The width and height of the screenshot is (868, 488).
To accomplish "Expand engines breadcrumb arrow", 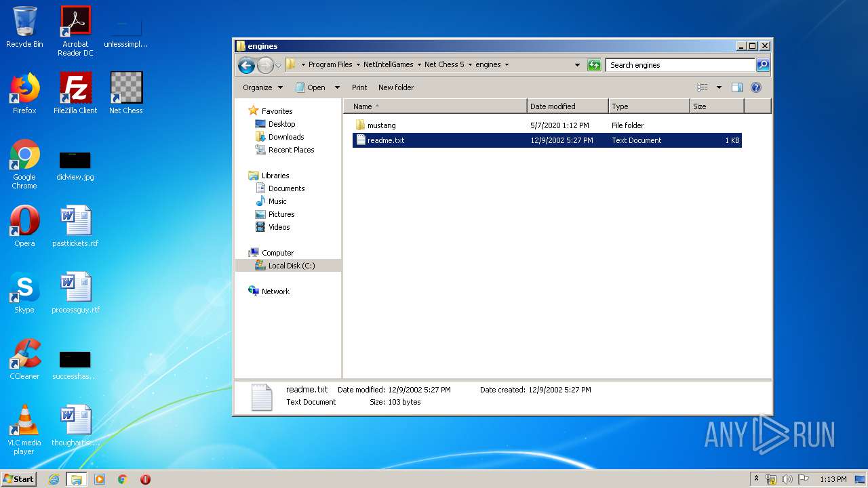I will click(507, 65).
